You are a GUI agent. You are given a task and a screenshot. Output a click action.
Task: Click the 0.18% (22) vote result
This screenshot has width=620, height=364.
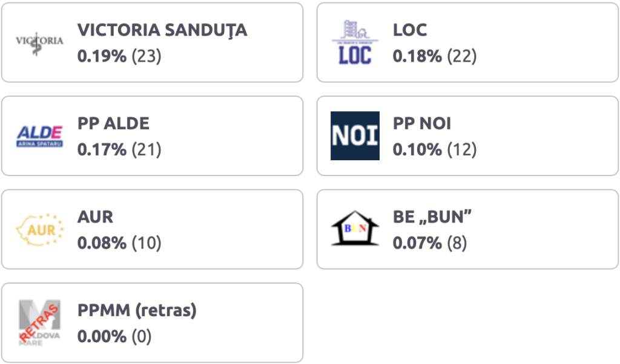tap(435, 56)
